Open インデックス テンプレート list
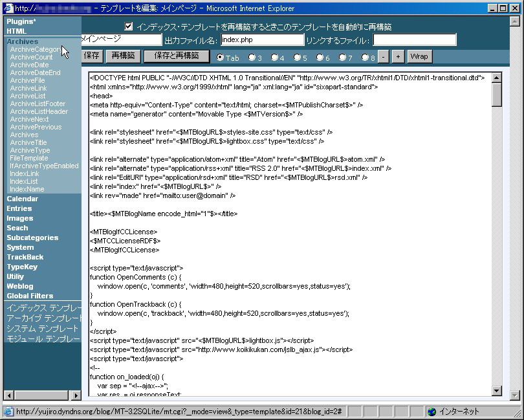 (x=44, y=307)
